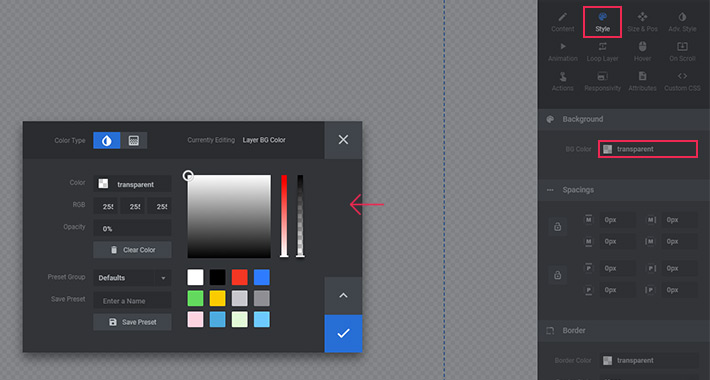Pick the pale green preset swatch

coord(240,319)
